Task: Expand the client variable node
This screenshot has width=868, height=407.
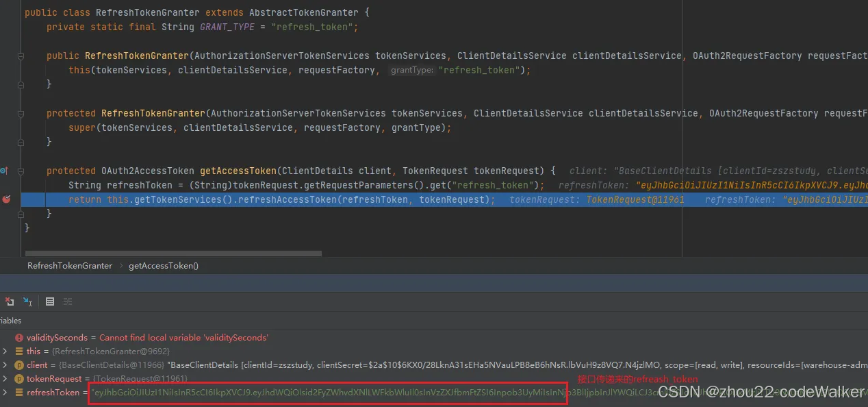Action: pos(5,365)
